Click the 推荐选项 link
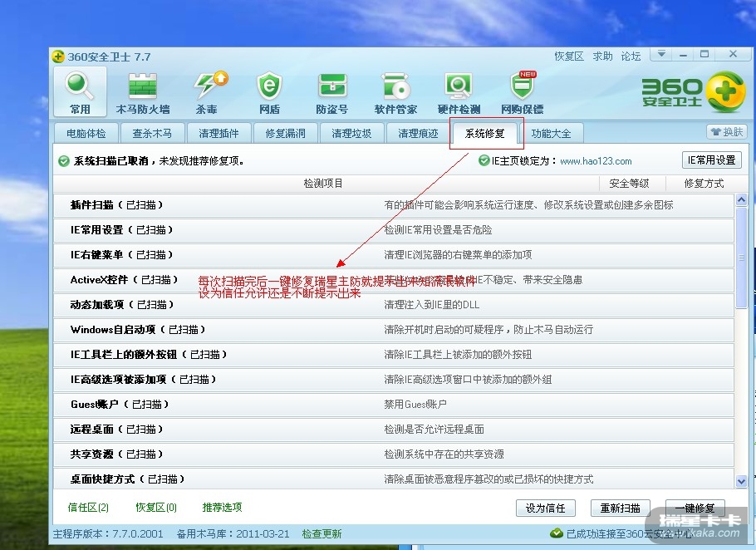Image resolution: width=756 pixels, height=550 pixels. point(223,507)
